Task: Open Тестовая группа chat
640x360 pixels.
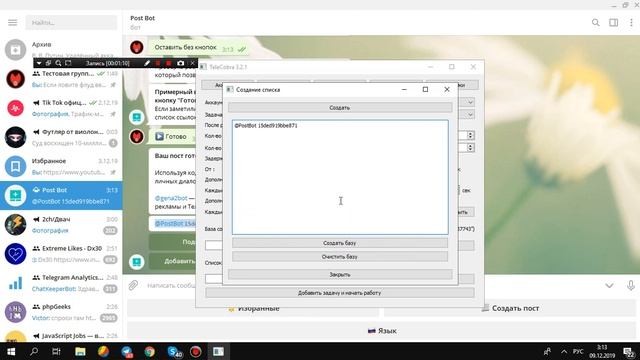Action: point(61,79)
